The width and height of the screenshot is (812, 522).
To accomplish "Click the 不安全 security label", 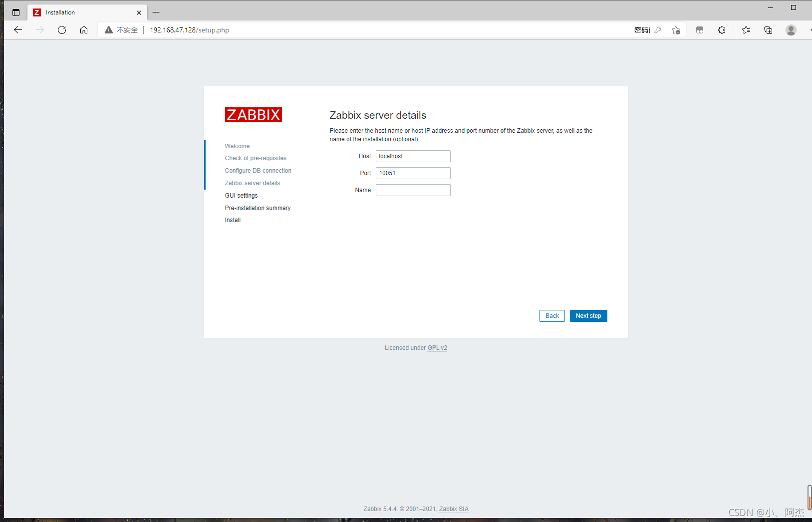I will pyautogui.click(x=127, y=30).
